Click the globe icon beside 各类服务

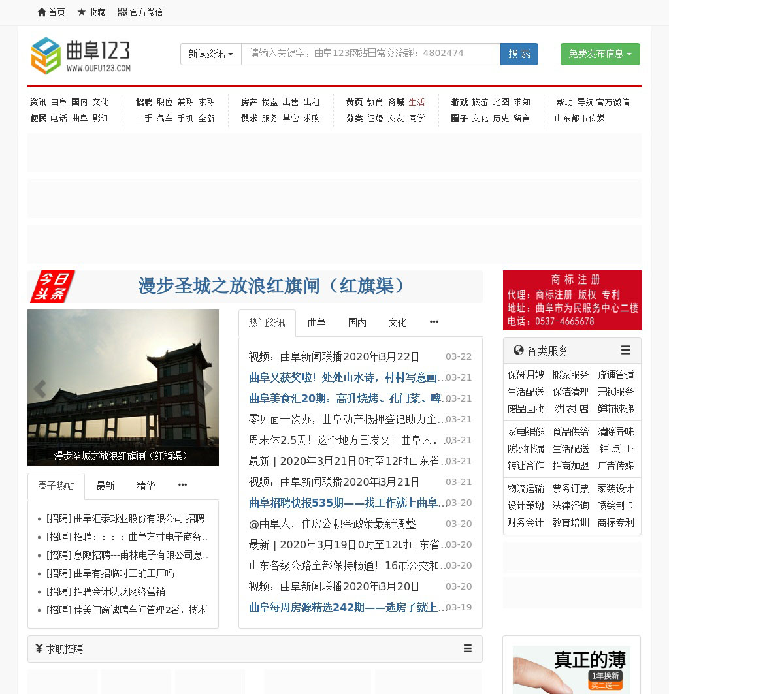coord(519,350)
